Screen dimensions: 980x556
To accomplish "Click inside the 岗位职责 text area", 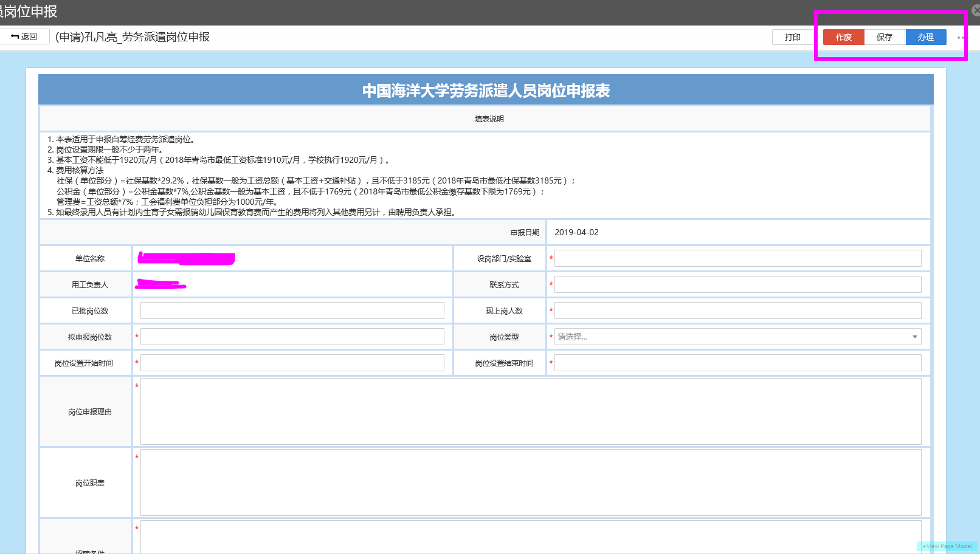I will tap(530, 483).
